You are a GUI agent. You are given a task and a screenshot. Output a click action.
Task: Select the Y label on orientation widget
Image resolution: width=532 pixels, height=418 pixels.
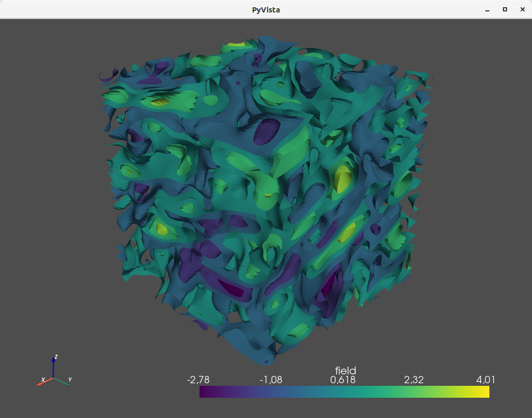[70, 380]
